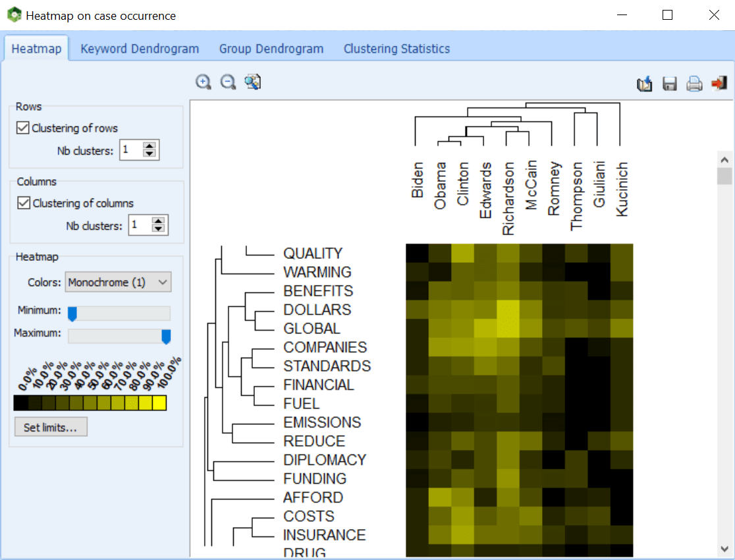Click the WARMING row label
735x560 pixels.
[317, 272]
